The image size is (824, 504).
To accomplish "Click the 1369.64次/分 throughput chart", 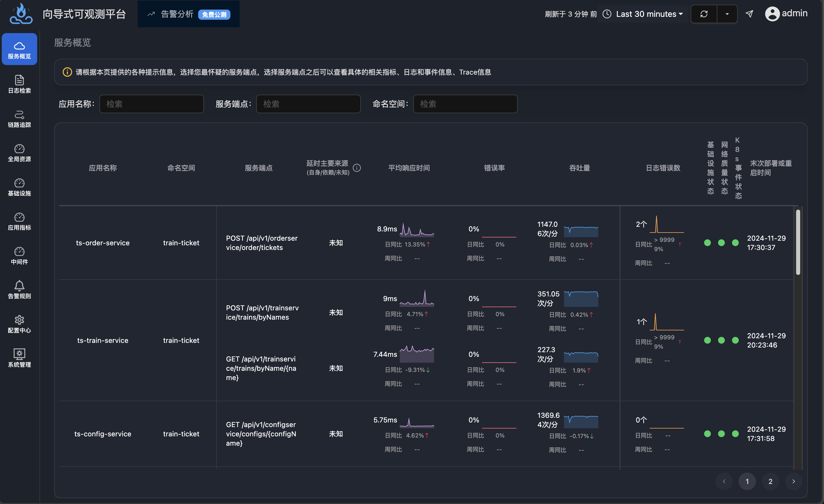I will pos(581,422).
